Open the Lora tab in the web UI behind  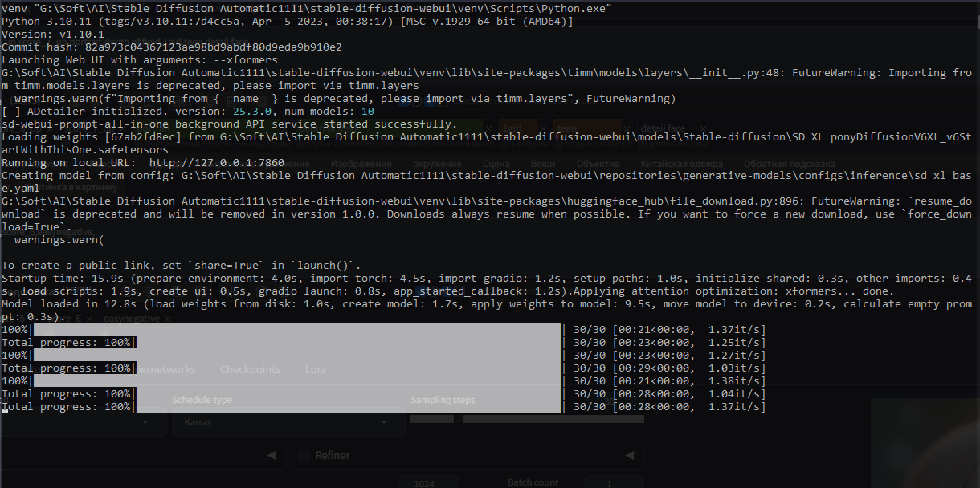pos(316,370)
